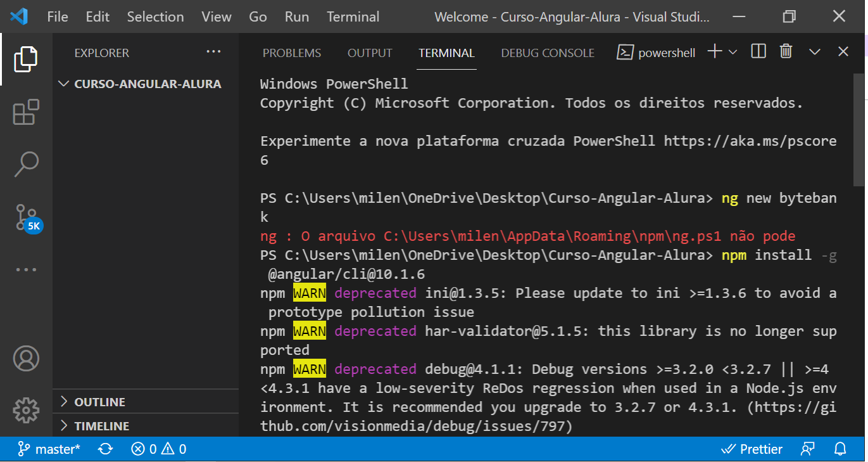Click the Prettier status bar item

(752, 449)
